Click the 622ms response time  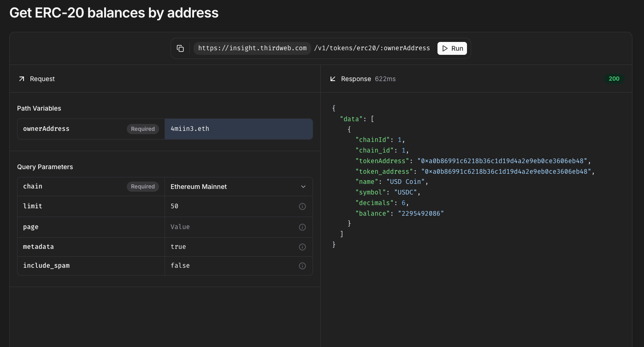385,79
